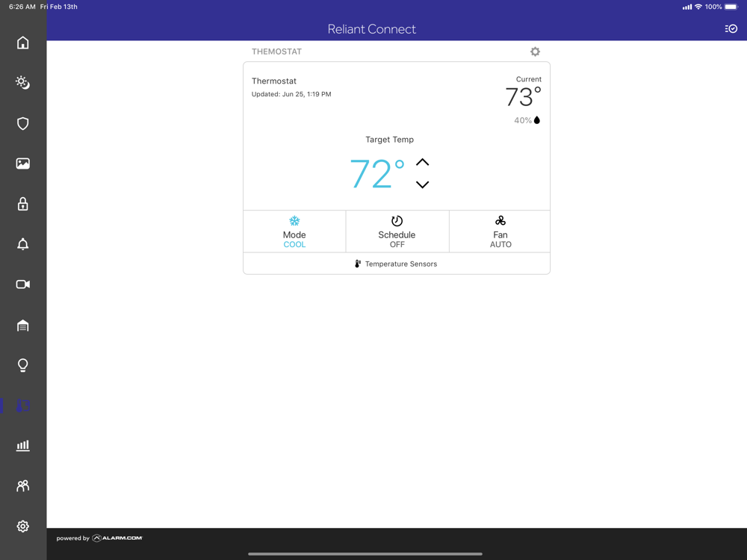Lower target temp with down chevron
The height and width of the screenshot is (560, 747).
pyautogui.click(x=423, y=184)
